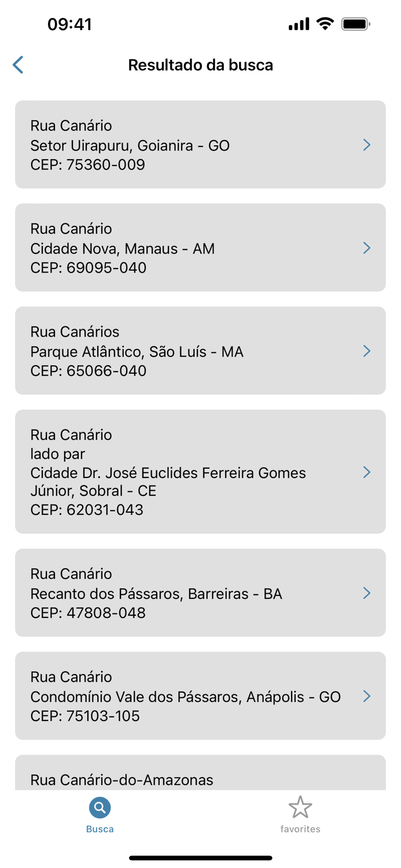The image size is (401, 868).
Task: Tap the chevron for Rua Canário in Anápolis
Action: click(367, 696)
